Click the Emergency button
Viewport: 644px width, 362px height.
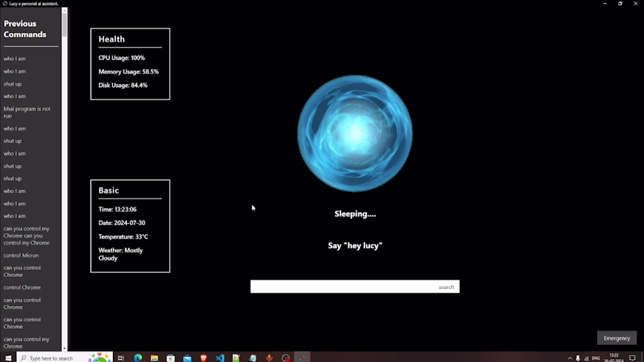616,338
